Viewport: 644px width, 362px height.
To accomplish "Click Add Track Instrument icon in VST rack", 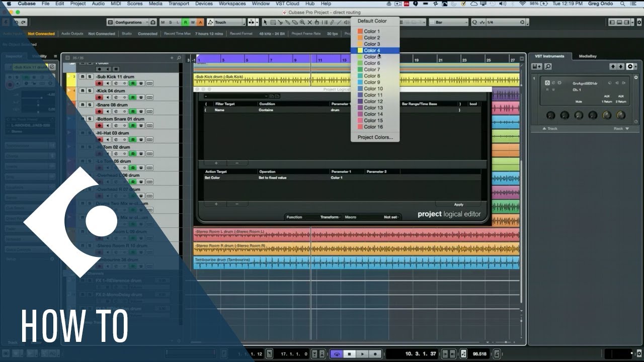I will (x=538, y=66).
